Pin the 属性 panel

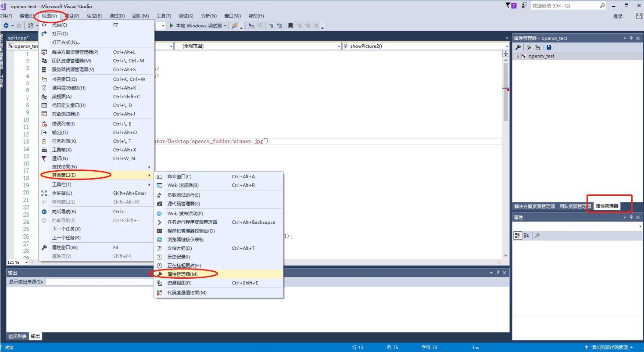631,217
